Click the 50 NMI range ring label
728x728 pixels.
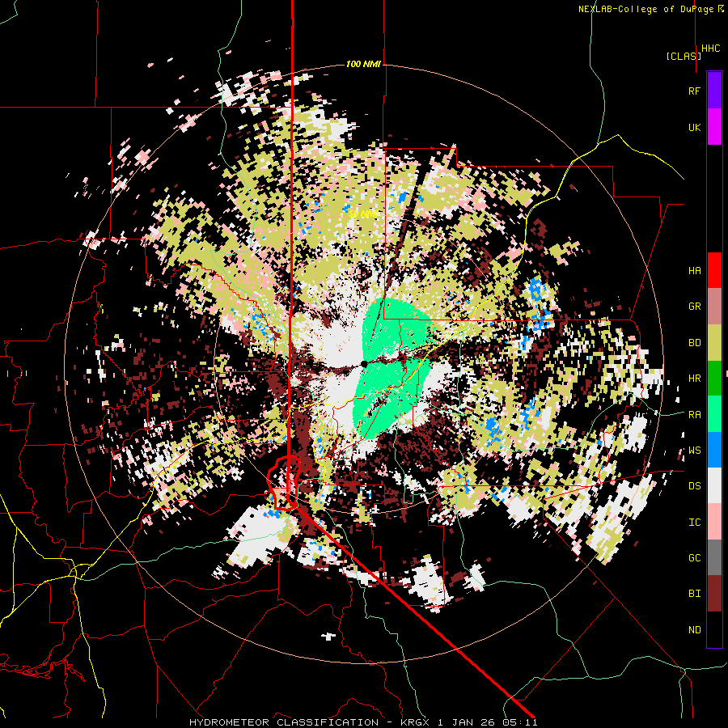point(363,214)
